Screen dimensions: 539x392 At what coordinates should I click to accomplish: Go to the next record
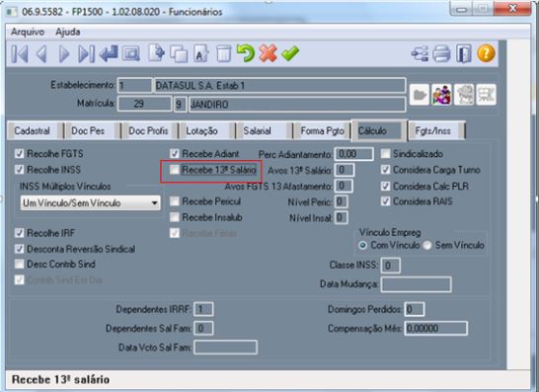pyautogui.click(x=64, y=54)
